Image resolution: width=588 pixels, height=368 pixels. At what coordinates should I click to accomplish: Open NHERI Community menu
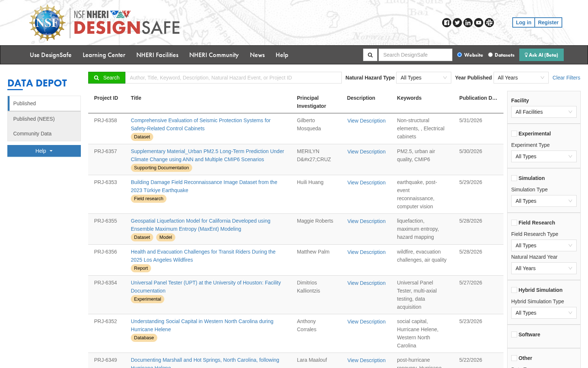(214, 55)
